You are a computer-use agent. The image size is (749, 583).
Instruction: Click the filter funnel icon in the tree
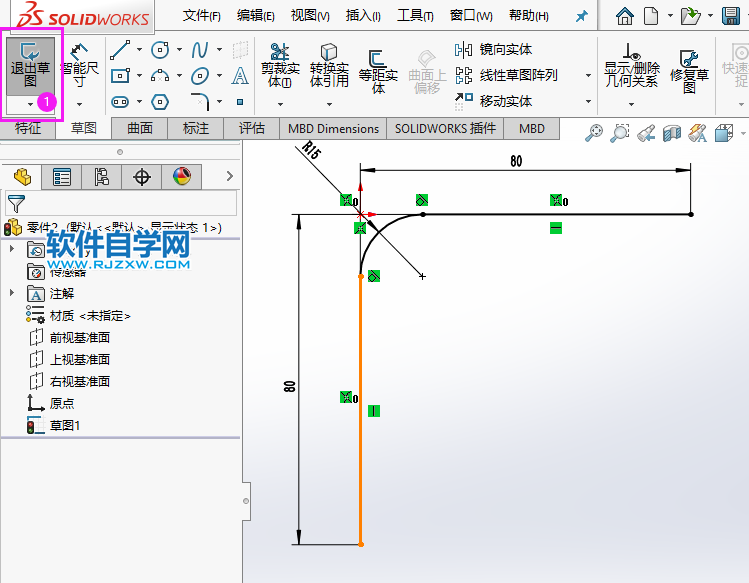pyautogui.click(x=16, y=204)
